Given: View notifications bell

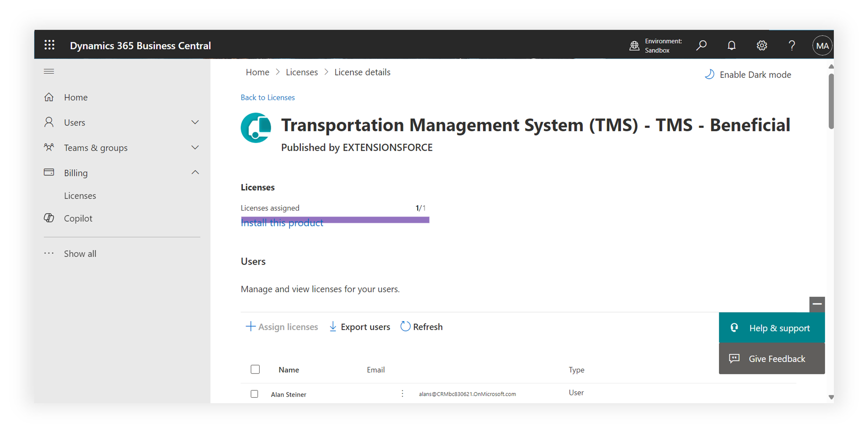Looking at the screenshot, I should [x=731, y=45].
